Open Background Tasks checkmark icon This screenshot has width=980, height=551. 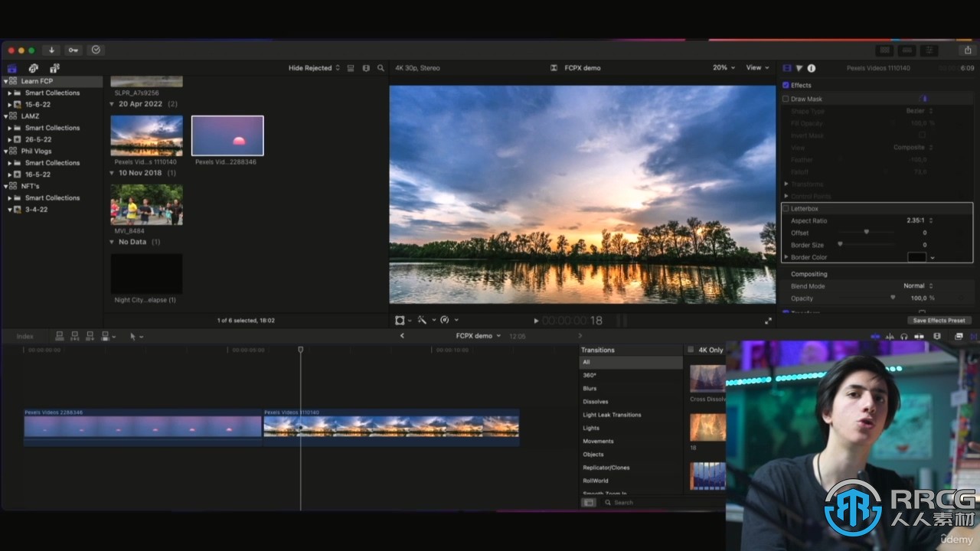coord(96,50)
